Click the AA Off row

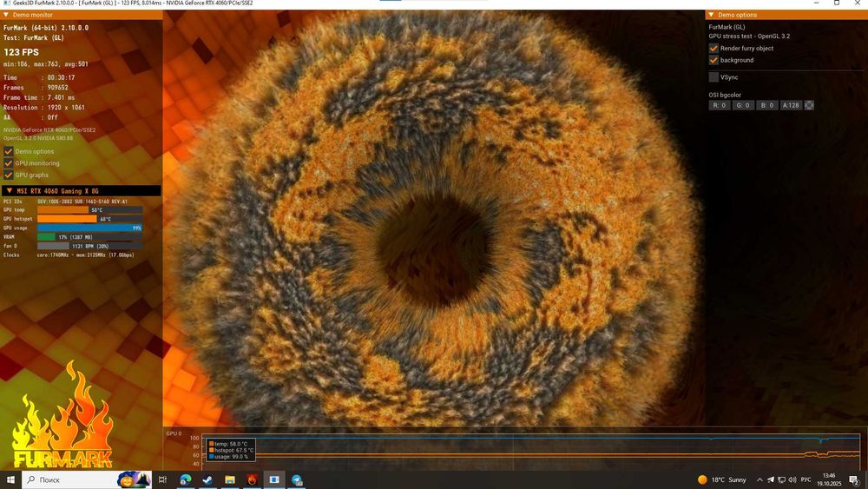30,117
